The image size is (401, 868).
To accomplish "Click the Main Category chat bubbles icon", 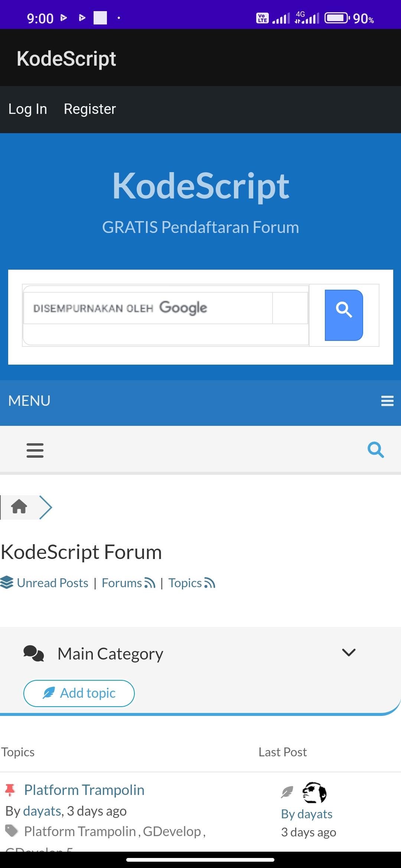I will 34,654.
